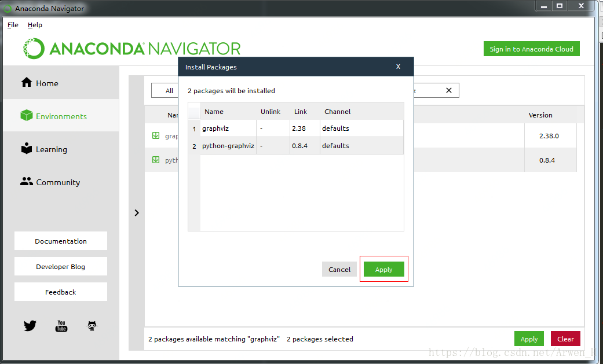
Task: Open the File menu
Action: (13, 25)
